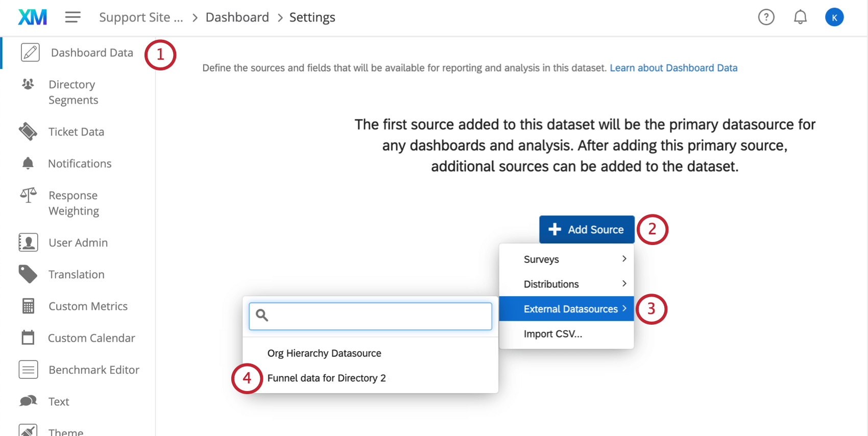
Task: Click the Add Source button
Action: click(587, 230)
